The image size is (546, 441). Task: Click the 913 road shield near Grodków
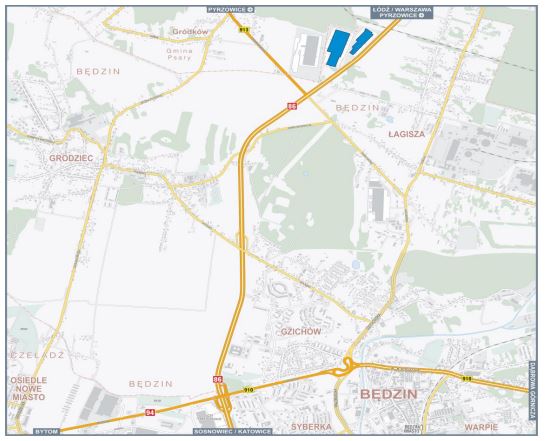tap(244, 30)
